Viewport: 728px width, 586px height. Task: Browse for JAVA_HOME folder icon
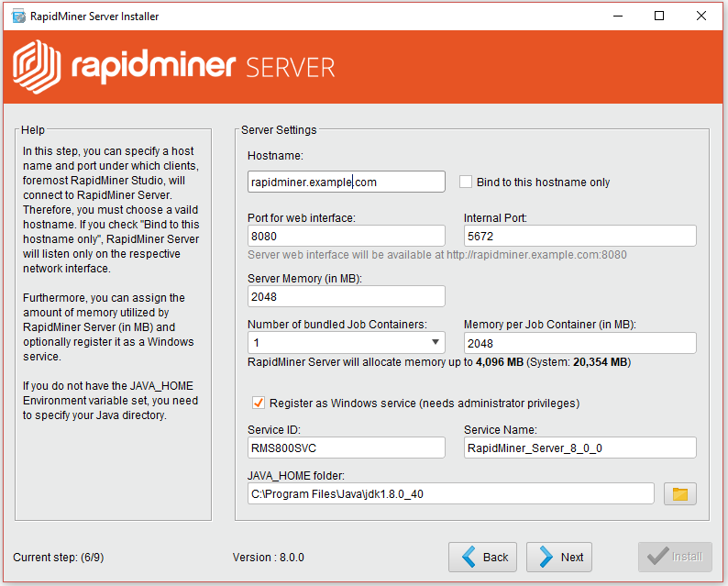679,494
